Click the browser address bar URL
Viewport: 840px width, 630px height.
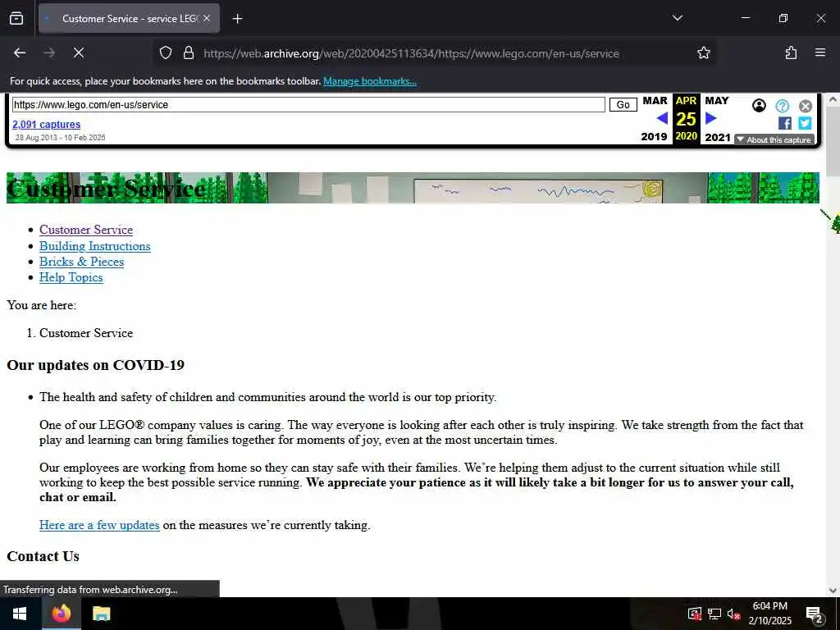point(411,53)
